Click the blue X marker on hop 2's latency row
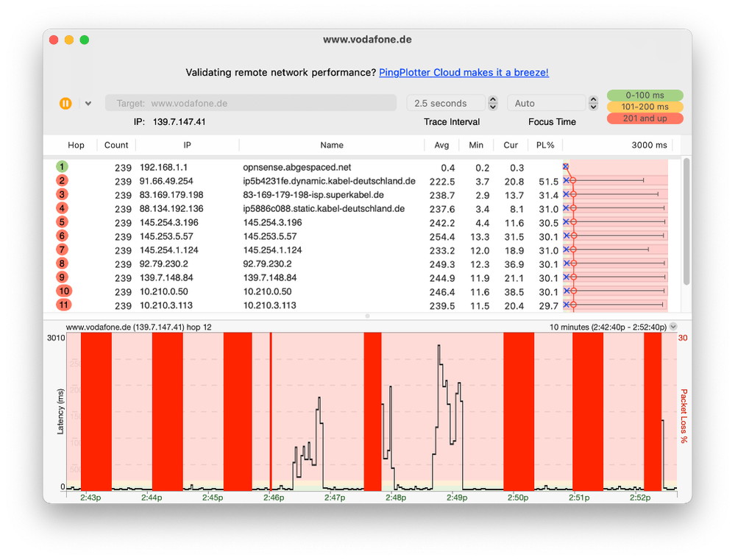This screenshot has height=560, width=735. [567, 181]
